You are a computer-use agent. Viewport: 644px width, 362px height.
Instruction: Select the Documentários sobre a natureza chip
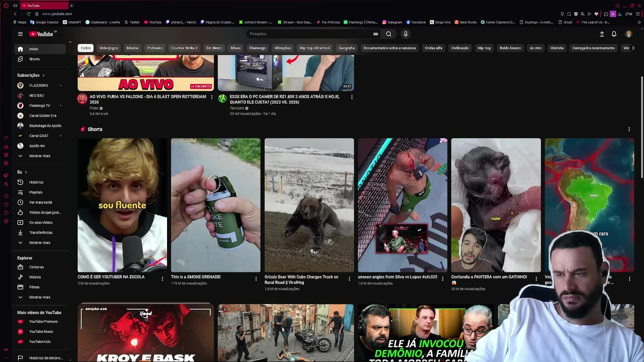(x=389, y=48)
